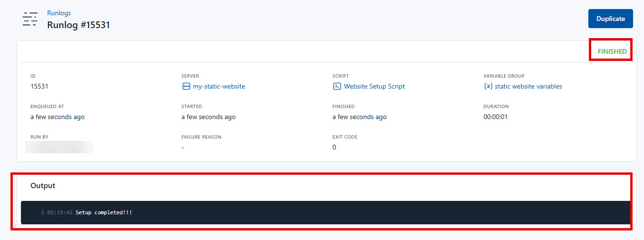Select the duration value 00:00:01
The height and width of the screenshot is (240, 644).
(496, 117)
